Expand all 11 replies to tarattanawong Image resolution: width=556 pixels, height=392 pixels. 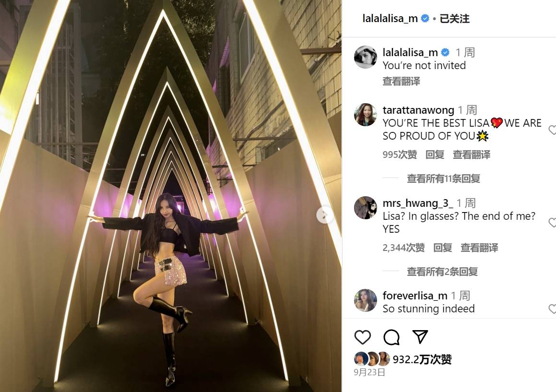(443, 178)
